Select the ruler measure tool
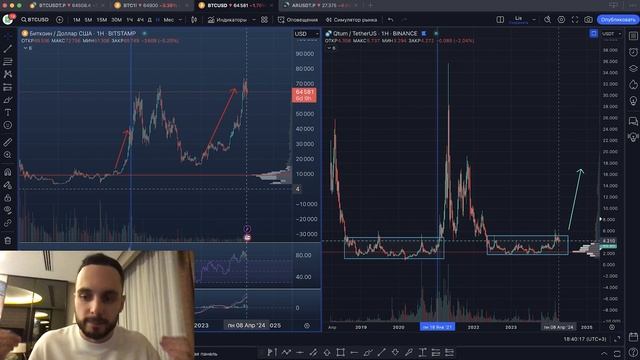 click(x=8, y=142)
